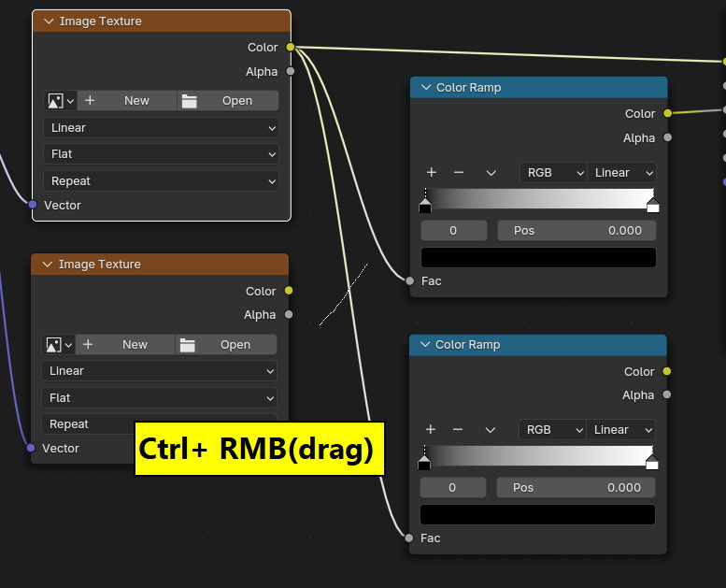Click stop index field in bottom Color Ramp

point(453,487)
